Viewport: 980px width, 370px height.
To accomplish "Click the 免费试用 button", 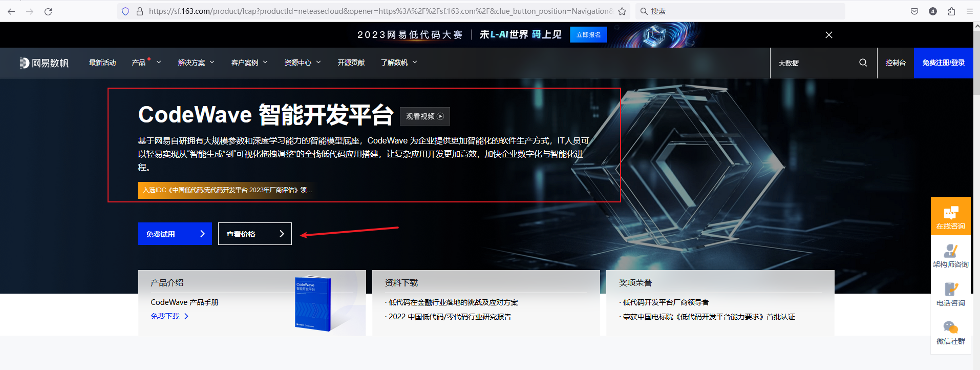I will pyautogui.click(x=175, y=234).
